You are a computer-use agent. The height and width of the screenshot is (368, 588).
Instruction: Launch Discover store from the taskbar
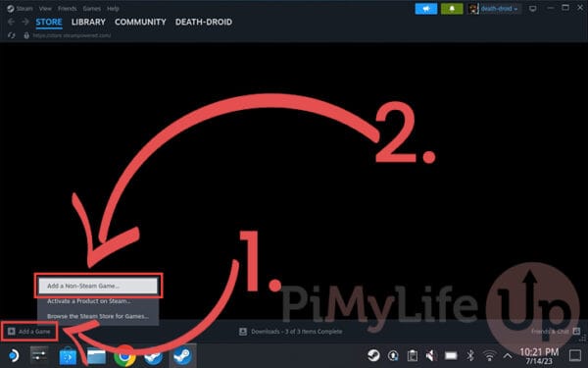(68, 355)
